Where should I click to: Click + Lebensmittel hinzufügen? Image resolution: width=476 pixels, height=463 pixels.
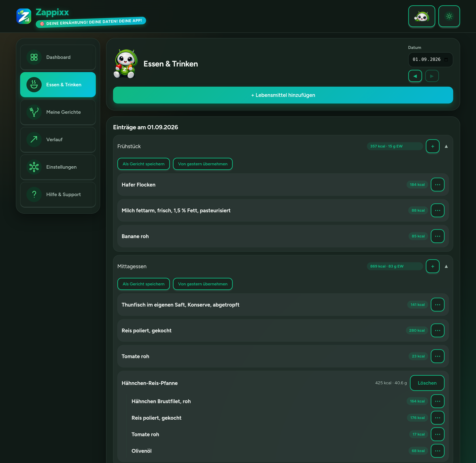click(x=283, y=95)
